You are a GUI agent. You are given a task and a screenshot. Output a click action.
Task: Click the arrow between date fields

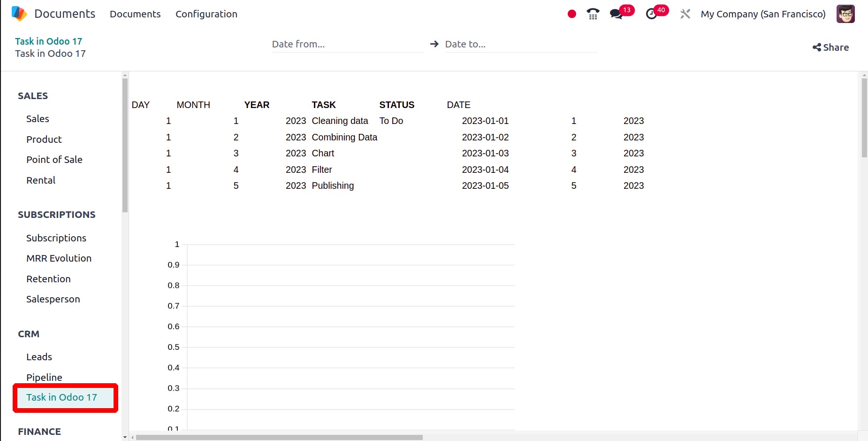(x=434, y=44)
